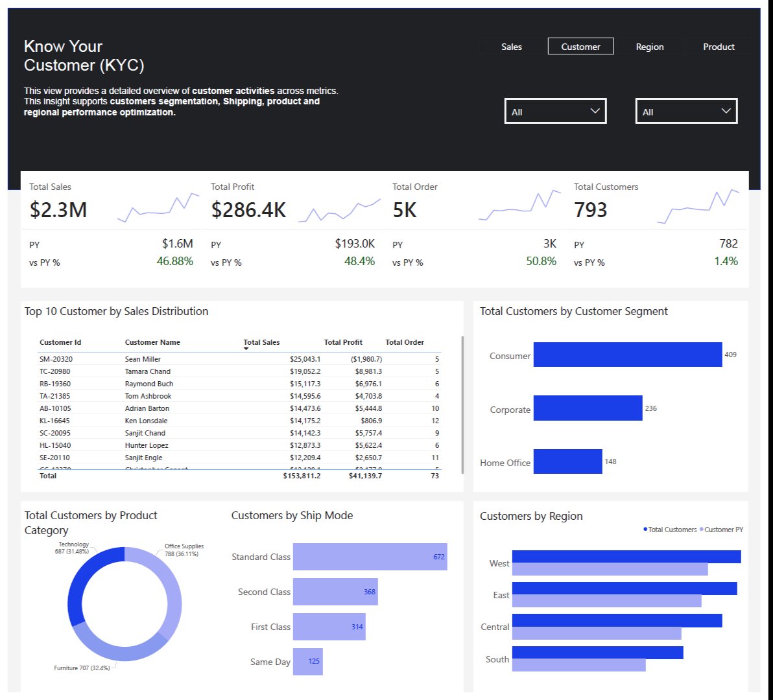Select the Sean Miller table row
The width and height of the screenshot is (773, 700).
click(195, 358)
